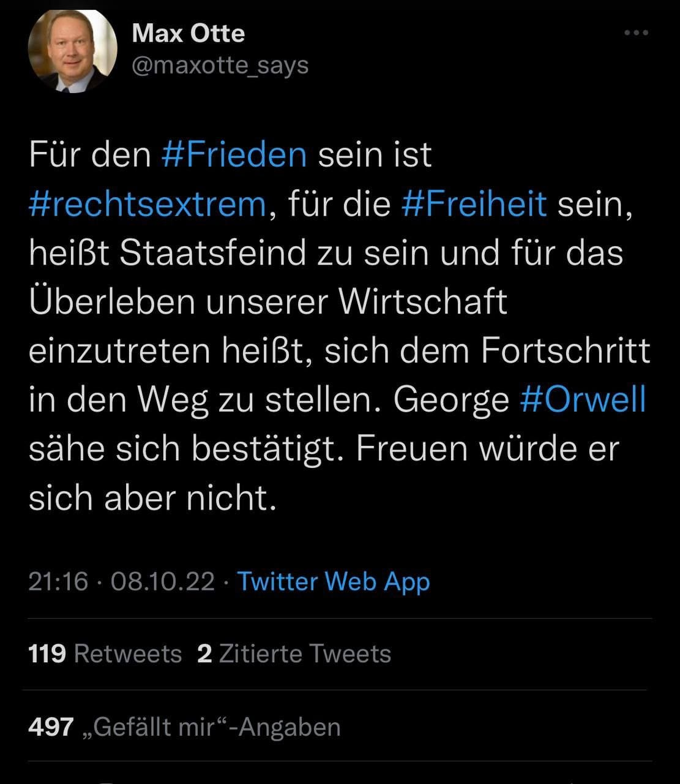Open the three-dot more options menu
Viewport: 680px width, 784px height.
tap(636, 32)
